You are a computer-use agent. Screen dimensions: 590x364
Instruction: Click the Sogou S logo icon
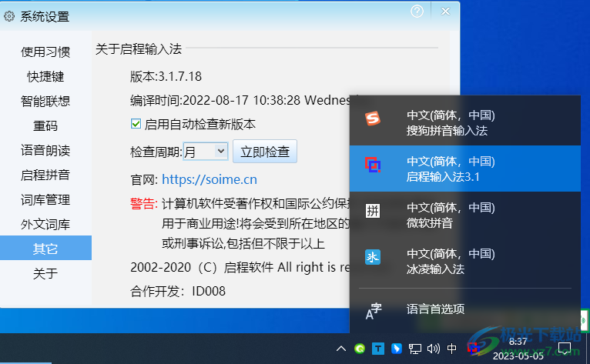tap(373, 119)
